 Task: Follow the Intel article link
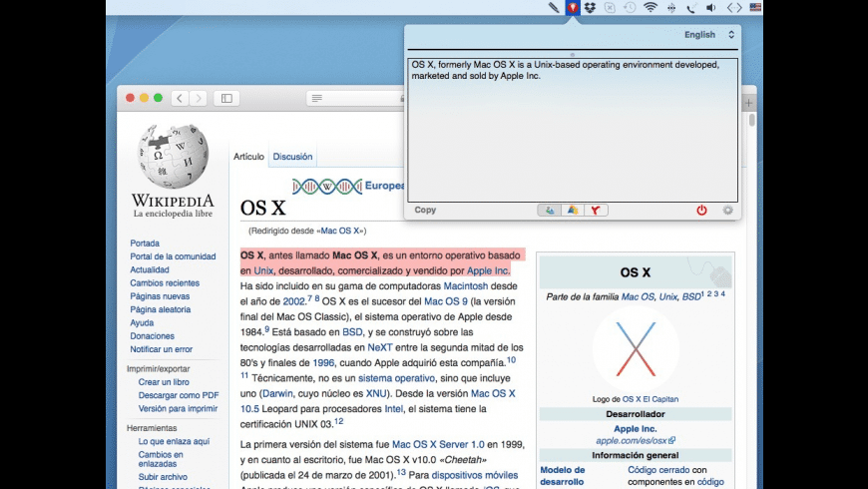click(x=393, y=409)
